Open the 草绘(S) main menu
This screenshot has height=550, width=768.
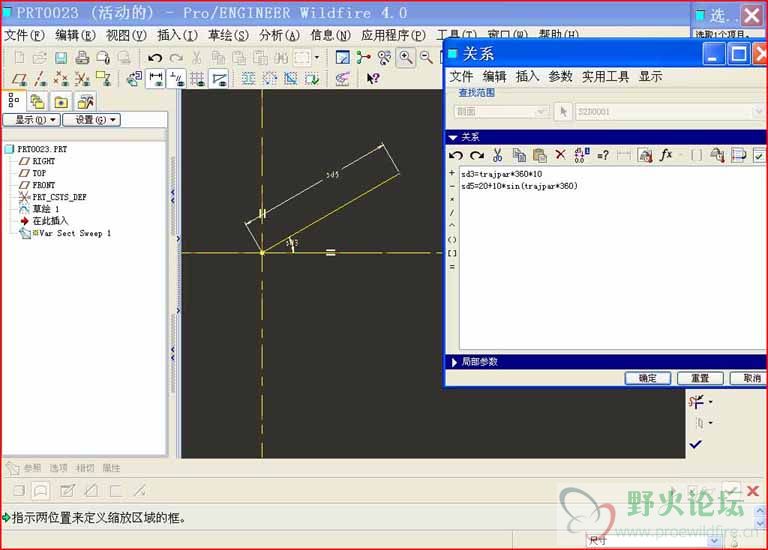coord(228,35)
